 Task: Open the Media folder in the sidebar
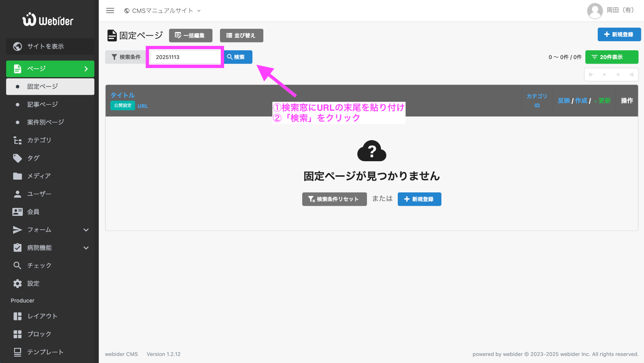coord(39,176)
